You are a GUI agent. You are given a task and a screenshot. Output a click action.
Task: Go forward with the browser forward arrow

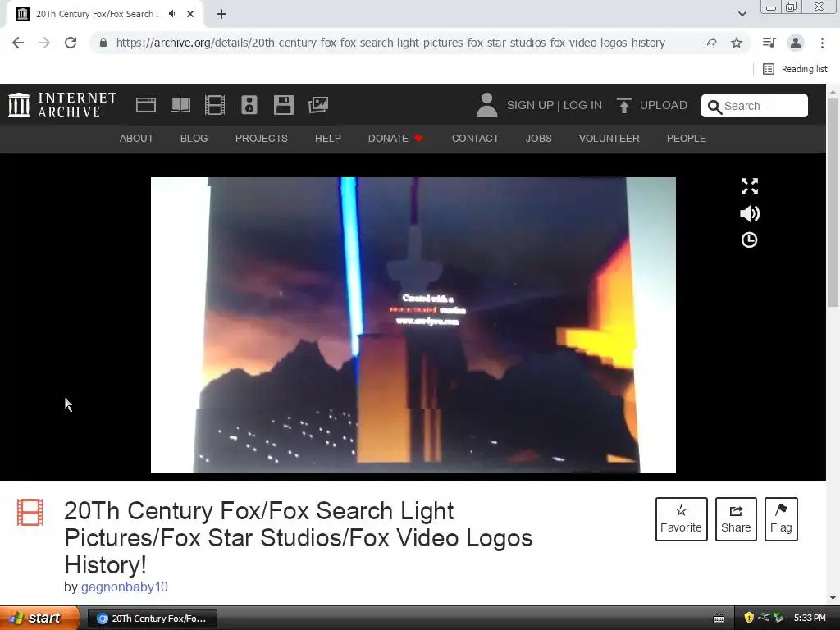44,43
